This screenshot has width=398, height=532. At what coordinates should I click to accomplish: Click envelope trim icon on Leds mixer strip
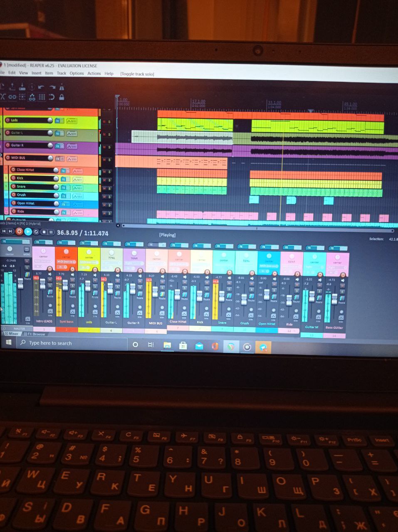click(x=95, y=312)
